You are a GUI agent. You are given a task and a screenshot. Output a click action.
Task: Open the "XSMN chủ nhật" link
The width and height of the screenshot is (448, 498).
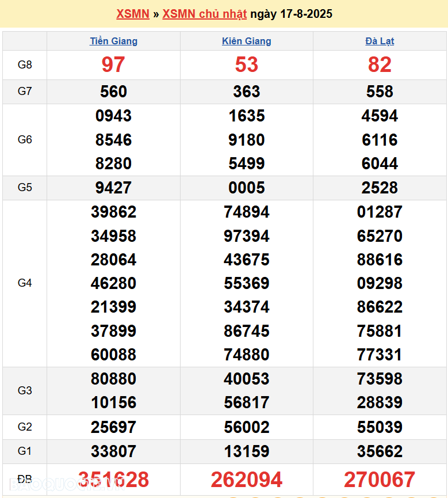pos(204,14)
